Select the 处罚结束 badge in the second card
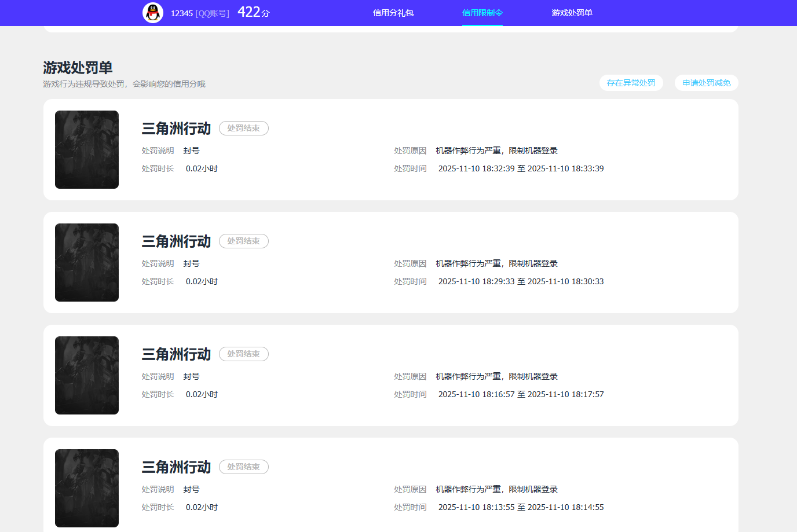797x532 pixels. [x=243, y=241]
